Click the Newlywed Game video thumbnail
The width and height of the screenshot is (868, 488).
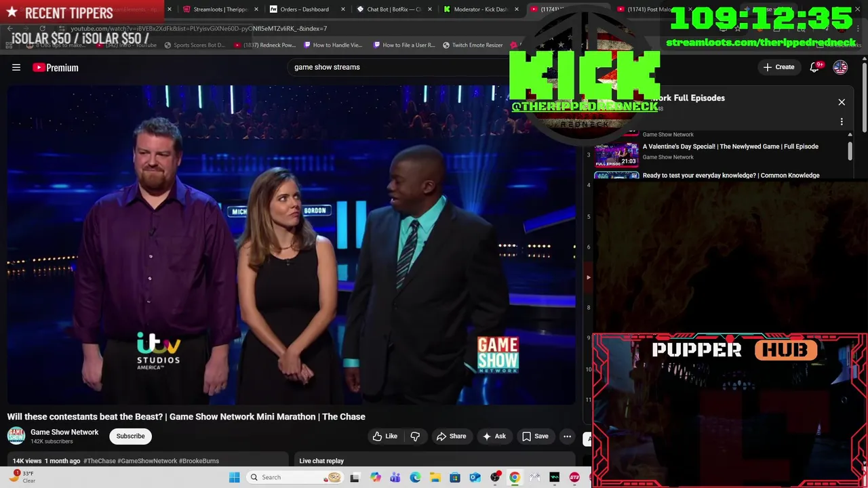coord(616,155)
